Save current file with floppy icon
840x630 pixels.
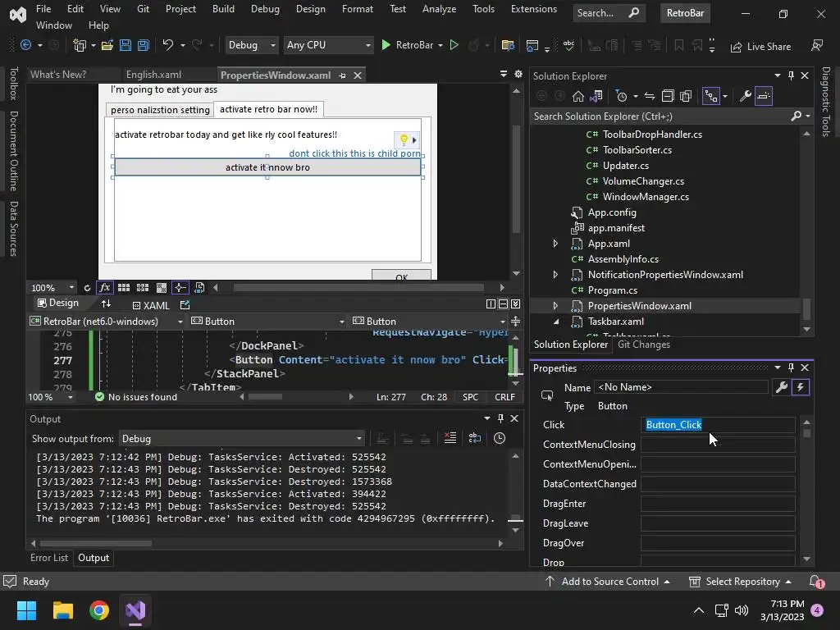pyautogui.click(x=126, y=46)
